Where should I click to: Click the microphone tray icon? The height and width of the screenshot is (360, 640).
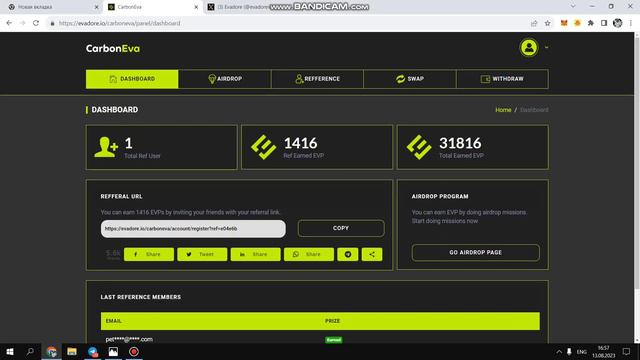tap(569, 352)
